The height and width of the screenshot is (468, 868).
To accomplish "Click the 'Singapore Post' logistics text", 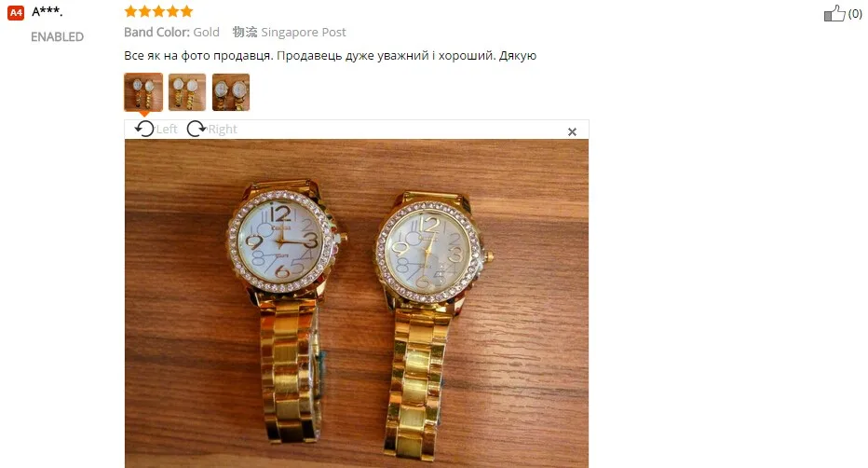I will point(304,32).
